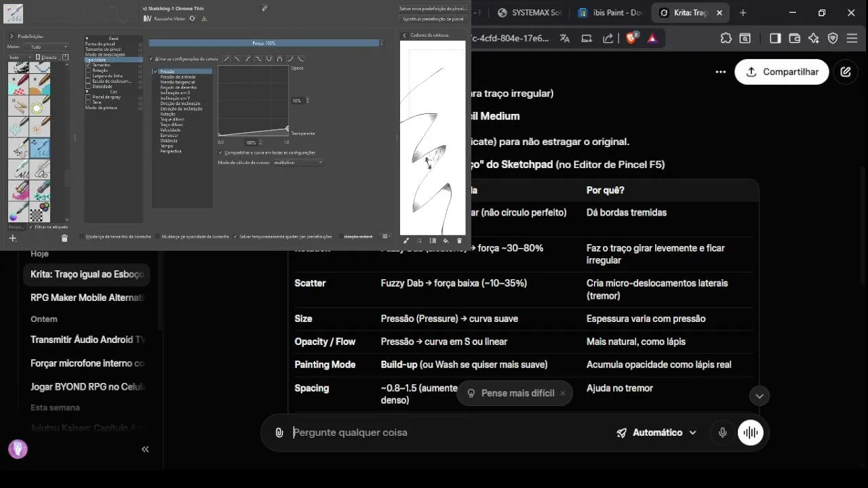Toggle Tamanho option checkbox
This screenshot has height=488, width=868.
coord(88,65)
